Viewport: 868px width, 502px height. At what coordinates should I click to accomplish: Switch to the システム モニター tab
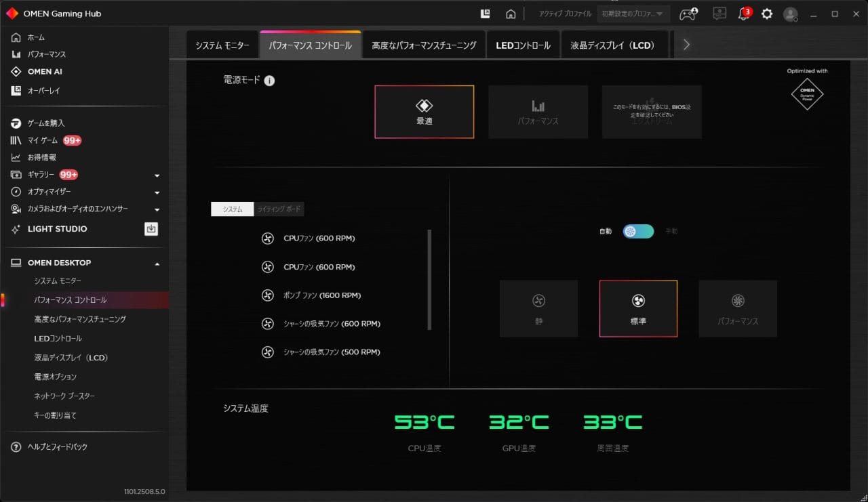click(x=222, y=45)
